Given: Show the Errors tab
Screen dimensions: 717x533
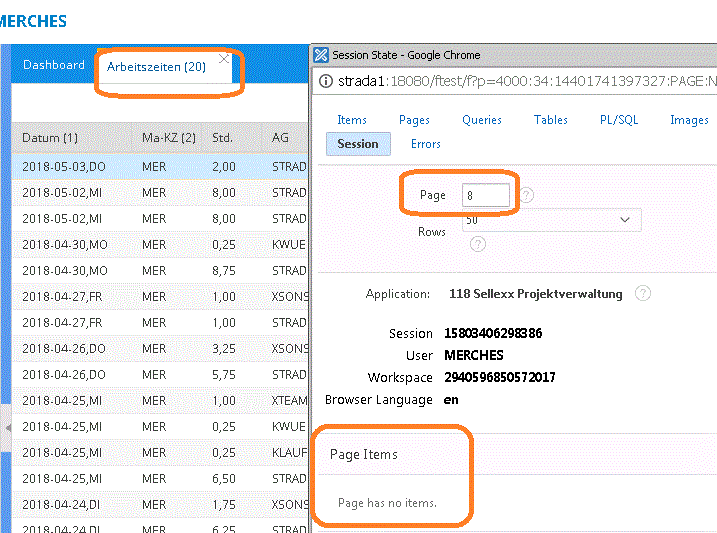Looking at the screenshot, I should point(426,144).
